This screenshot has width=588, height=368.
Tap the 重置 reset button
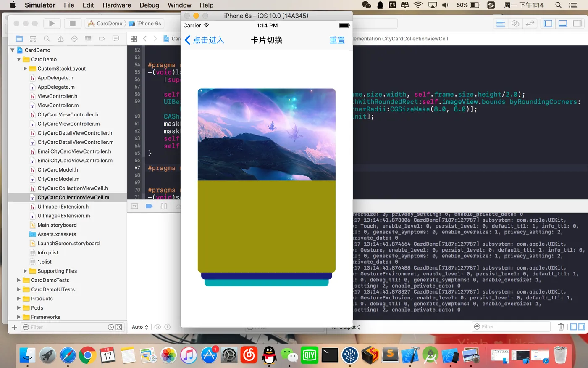point(337,40)
